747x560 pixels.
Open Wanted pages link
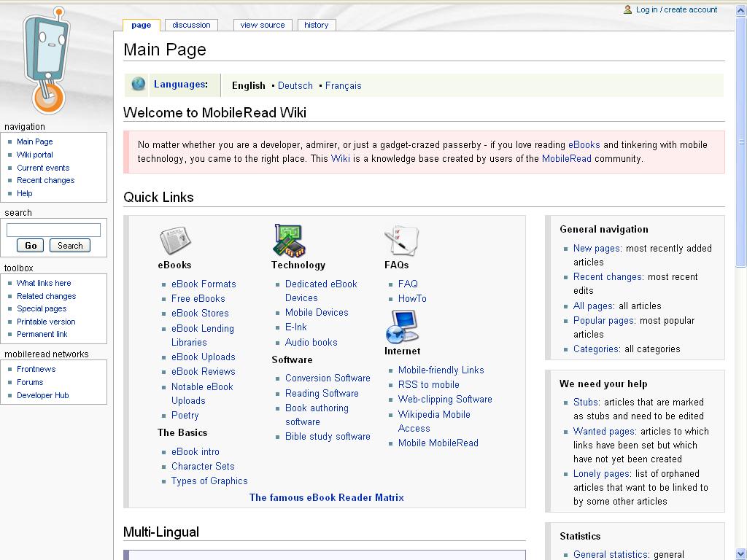[603, 432]
